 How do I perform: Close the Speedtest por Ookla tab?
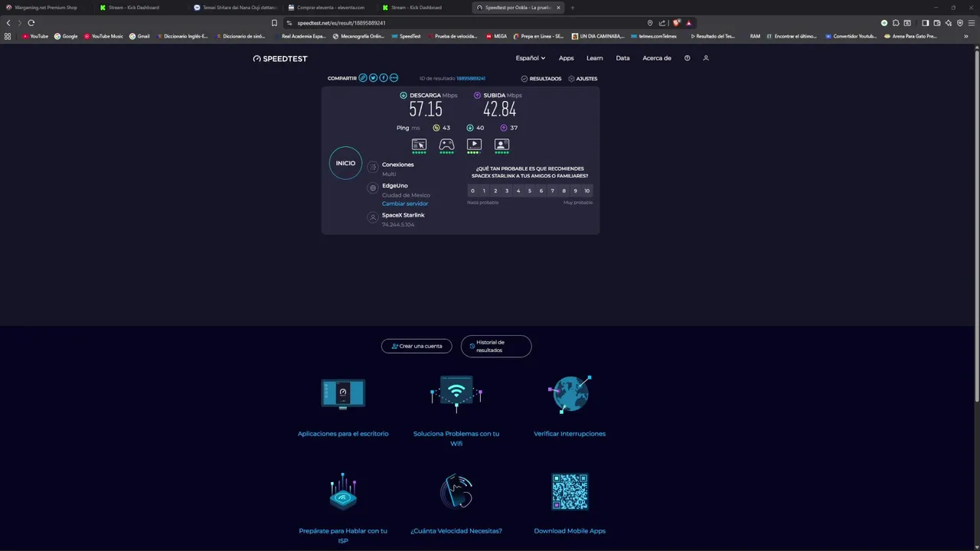click(x=558, y=8)
